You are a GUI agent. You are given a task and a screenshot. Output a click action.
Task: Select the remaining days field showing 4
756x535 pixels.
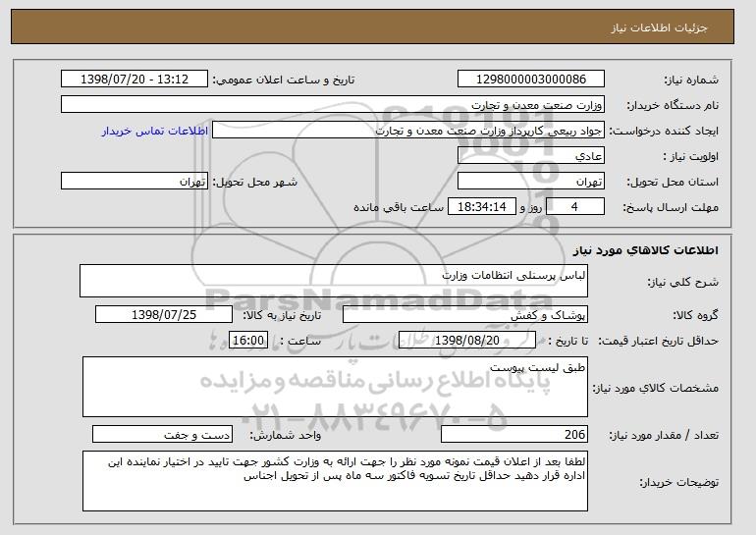[574, 207]
